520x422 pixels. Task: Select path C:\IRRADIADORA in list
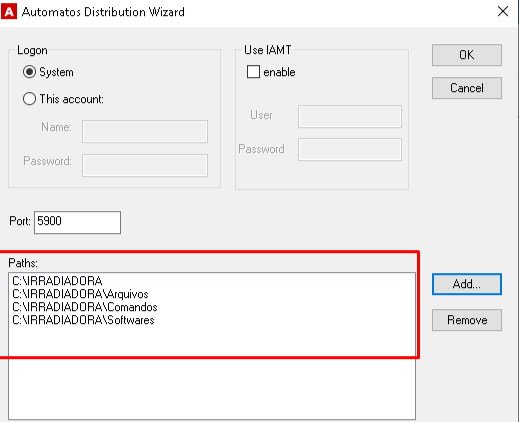pos(57,281)
